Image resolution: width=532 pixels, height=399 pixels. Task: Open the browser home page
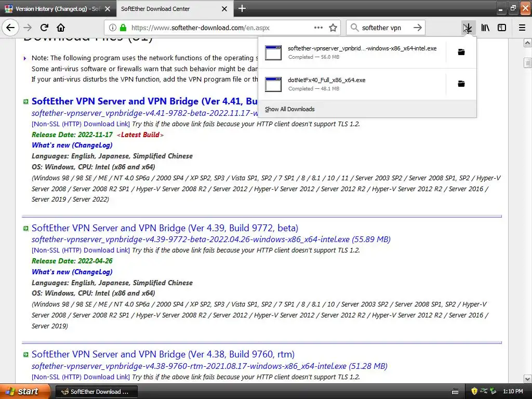[x=61, y=28]
